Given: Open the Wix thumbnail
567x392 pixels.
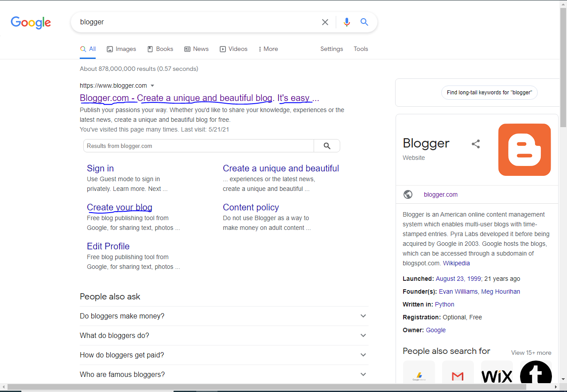Looking at the screenshot, I should pyautogui.click(x=497, y=372).
